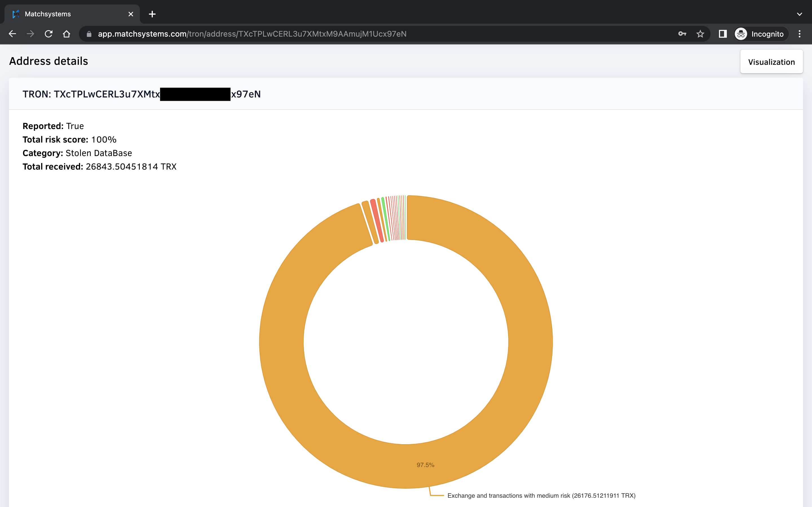Close the Matchsystems tab
This screenshot has width=812, height=507.
point(131,14)
